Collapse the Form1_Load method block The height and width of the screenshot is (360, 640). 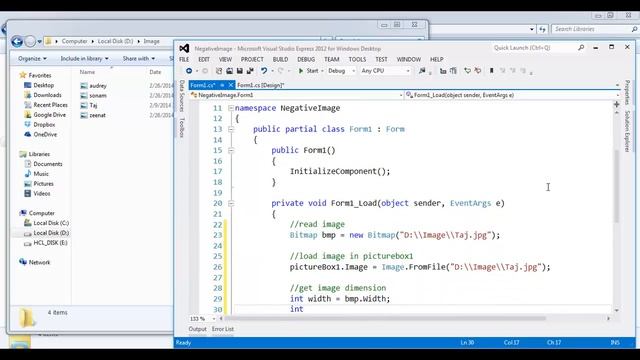click(x=231, y=203)
